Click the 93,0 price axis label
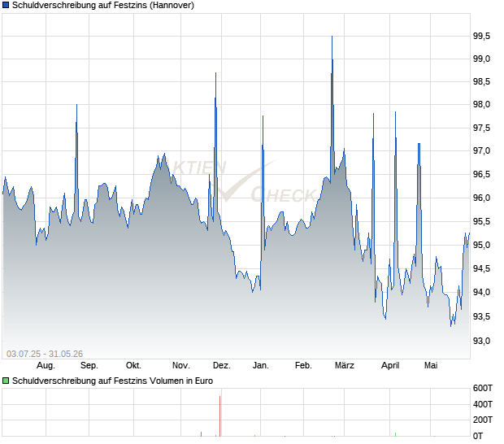504x444 pixels. coord(481,341)
